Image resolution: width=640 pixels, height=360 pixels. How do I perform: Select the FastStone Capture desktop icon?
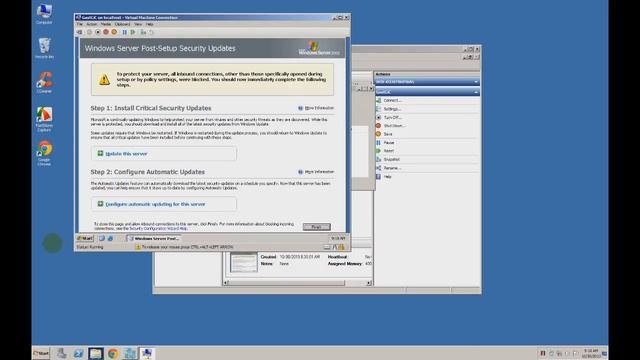tap(44, 119)
